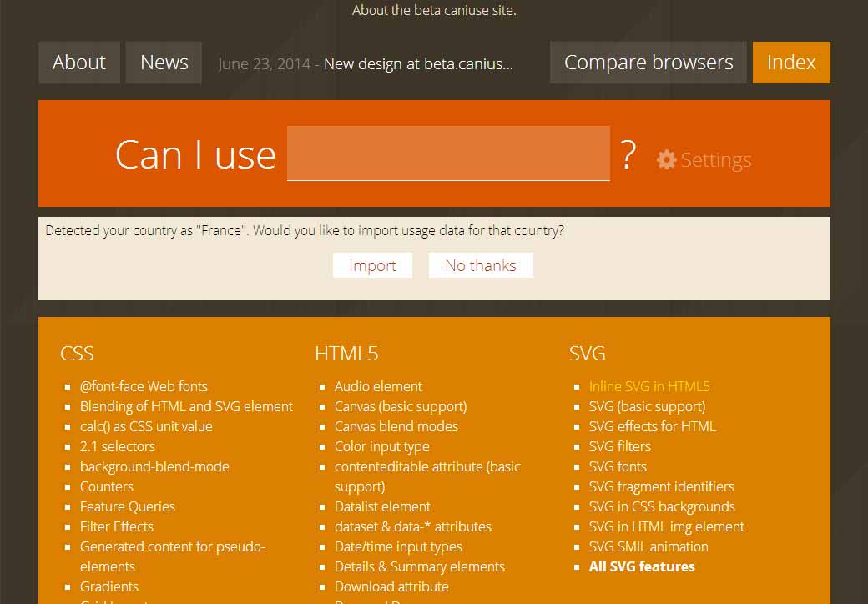868x604 pixels.
Task: View Audio element support
Action: 378,386
